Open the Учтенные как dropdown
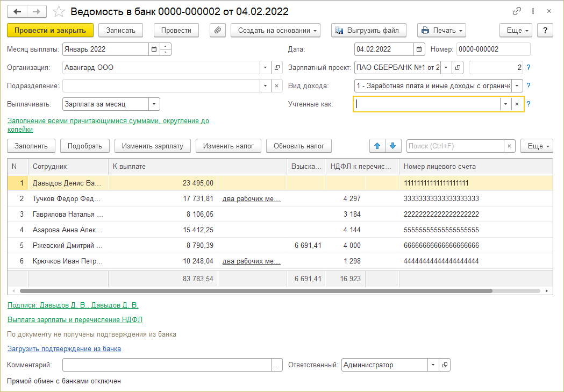564x392 pixels. [x=505, y=104]
